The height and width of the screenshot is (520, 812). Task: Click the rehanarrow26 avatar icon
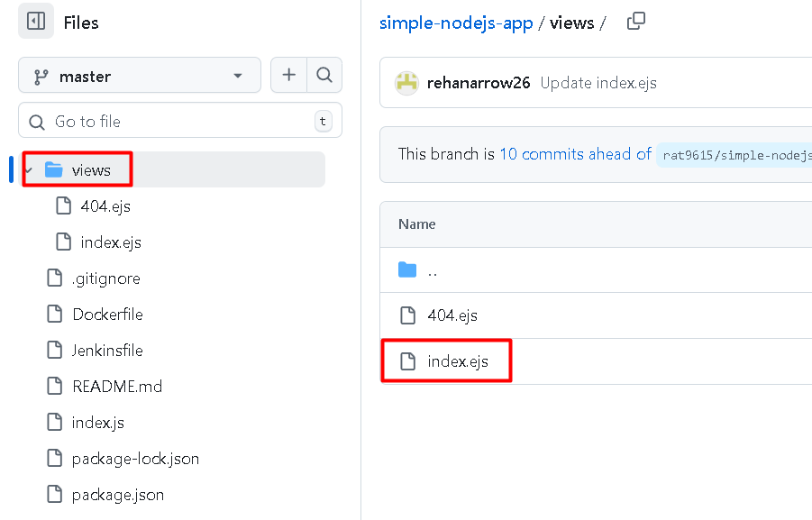(x=407, y=83)
